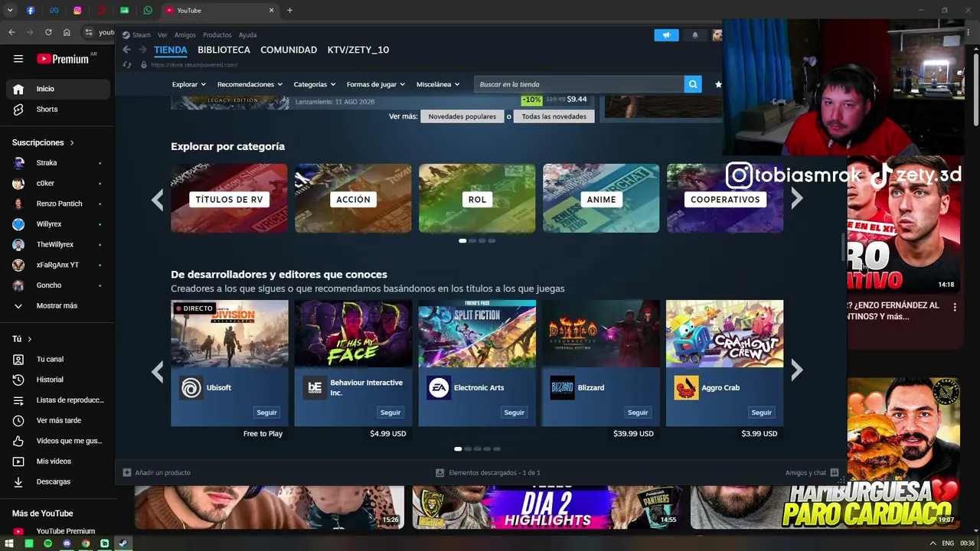The width and height of the screenshot is (980, 551).
Task: Click Añadir un producto in Steam
Action: point(157,473)
